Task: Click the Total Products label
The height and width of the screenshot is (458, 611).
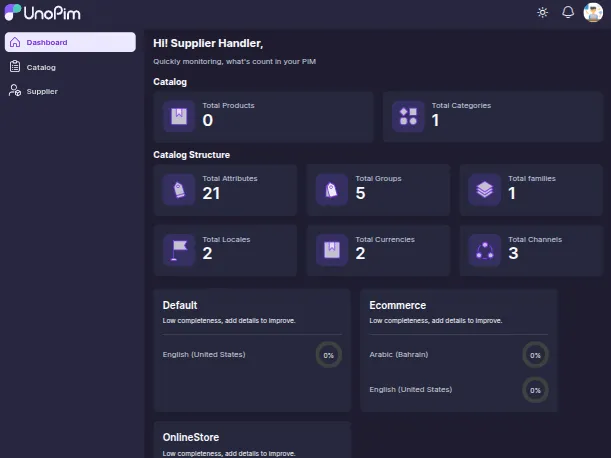Action: pos(228,106)
